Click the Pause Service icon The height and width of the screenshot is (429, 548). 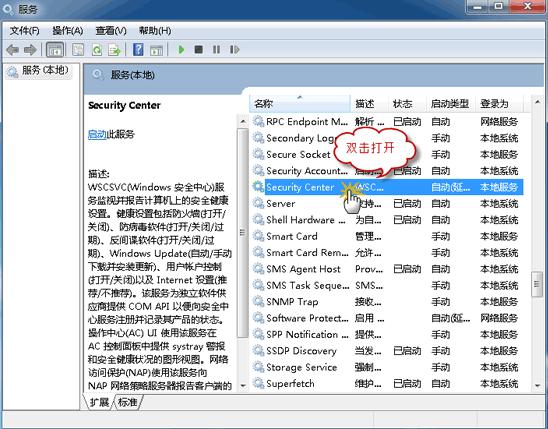216,50
